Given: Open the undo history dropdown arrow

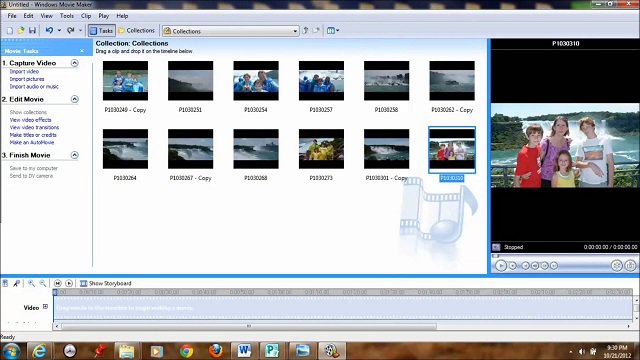Looking at the screenshot, I should 59,31.
